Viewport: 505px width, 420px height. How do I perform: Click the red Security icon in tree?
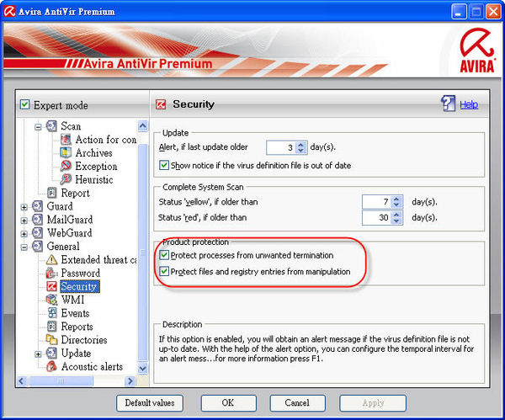coord(51,286)
